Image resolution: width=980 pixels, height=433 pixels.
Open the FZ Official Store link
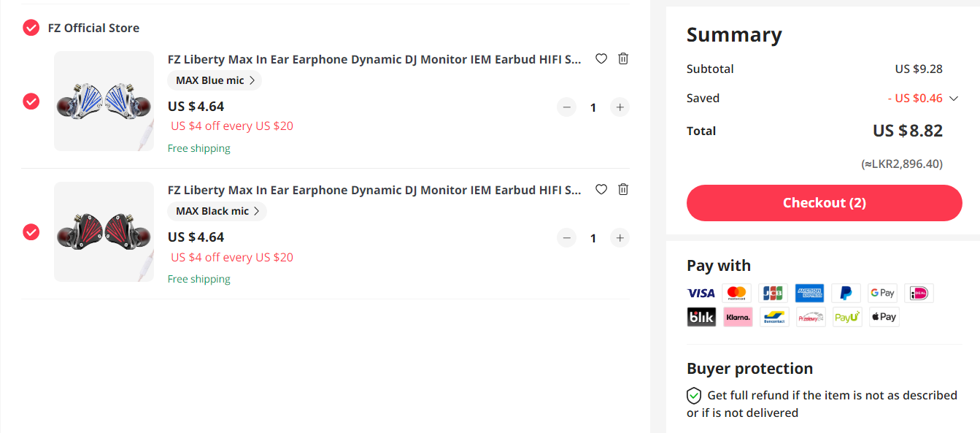tap(93, 28)
